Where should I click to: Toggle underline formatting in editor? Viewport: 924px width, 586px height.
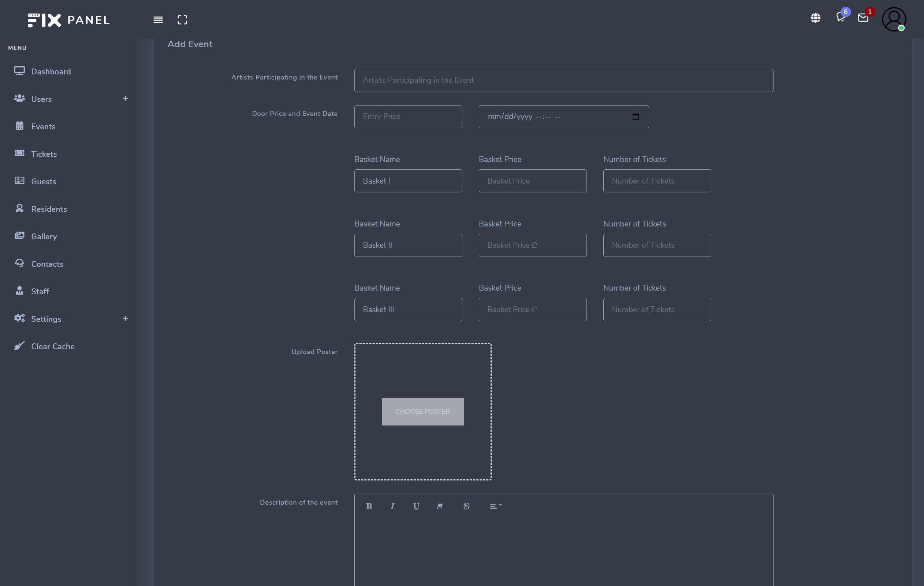click(x=416, y=506)
